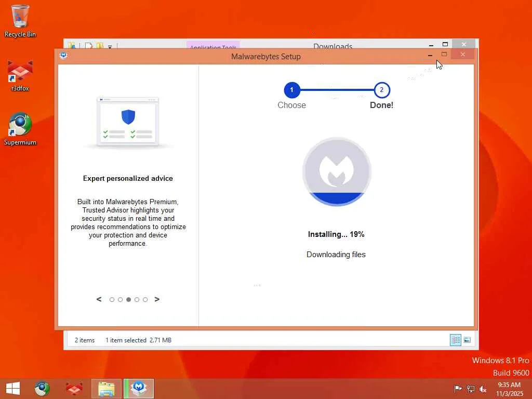Viewport: 532px width, 399px height.
Task: Open the Recycle Bin desktop icon
Action: tap(20, 21)
